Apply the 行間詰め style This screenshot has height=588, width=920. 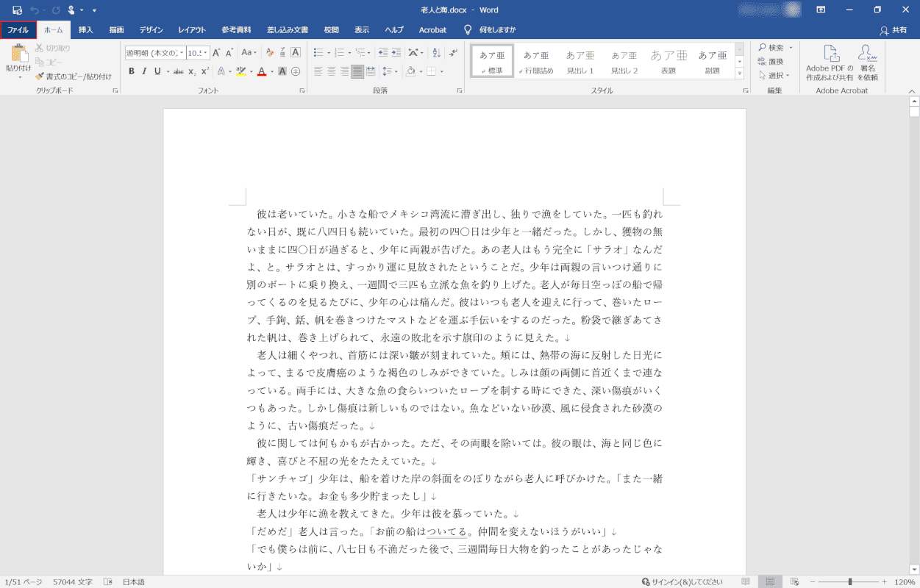click(x=536, y=61)
